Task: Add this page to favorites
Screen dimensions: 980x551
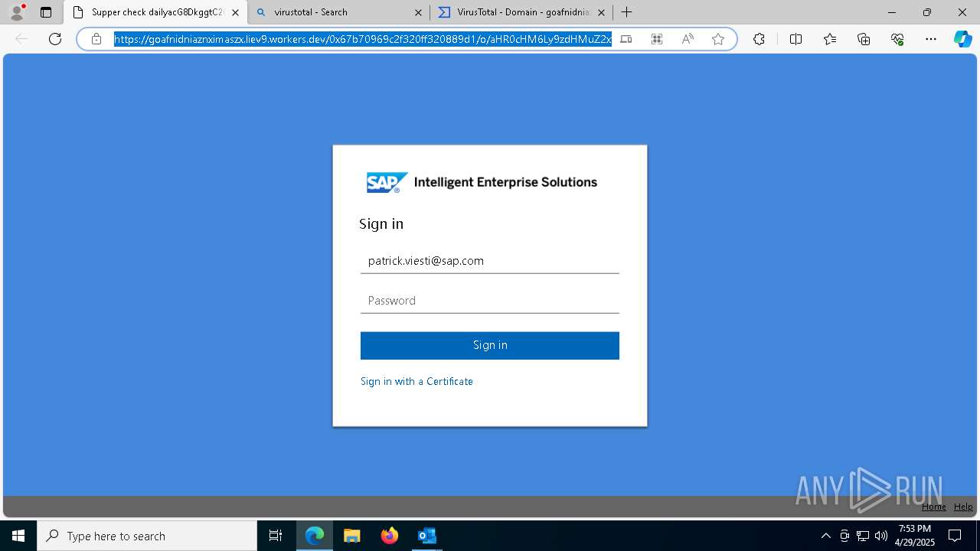Action: (718, 39)
